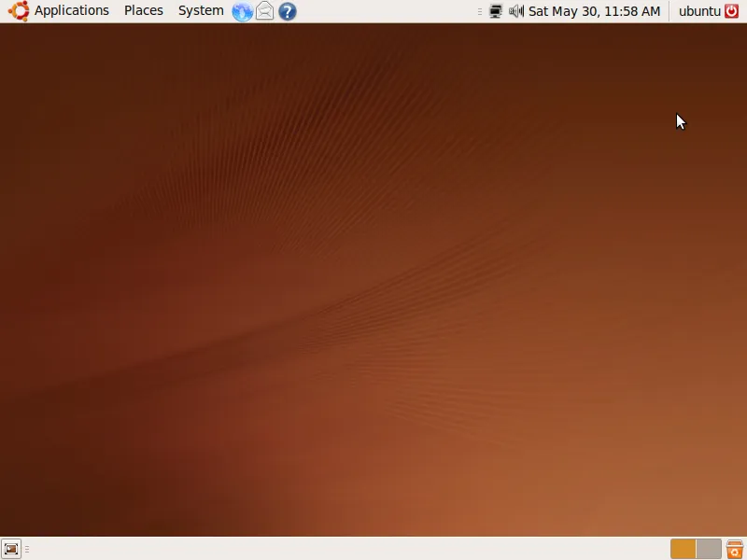
Task: Open the Trash icon in the panel
Action: 735,549
